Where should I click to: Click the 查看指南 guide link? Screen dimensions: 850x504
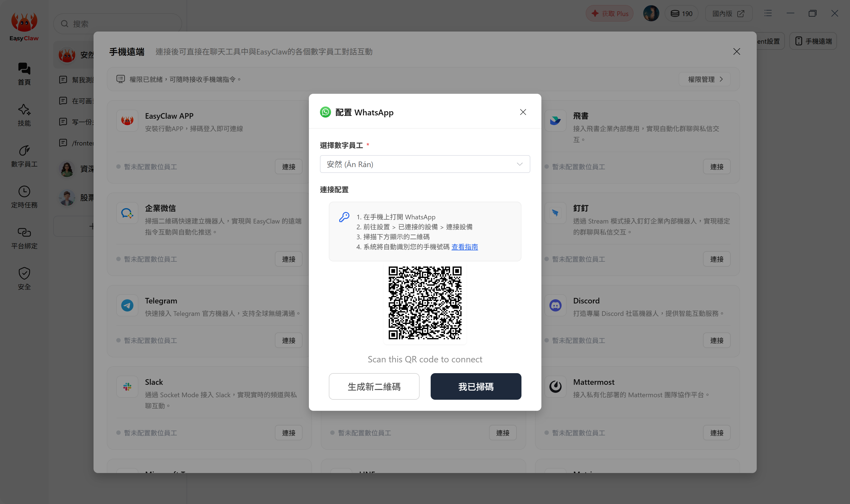click(x=464, y=247)
